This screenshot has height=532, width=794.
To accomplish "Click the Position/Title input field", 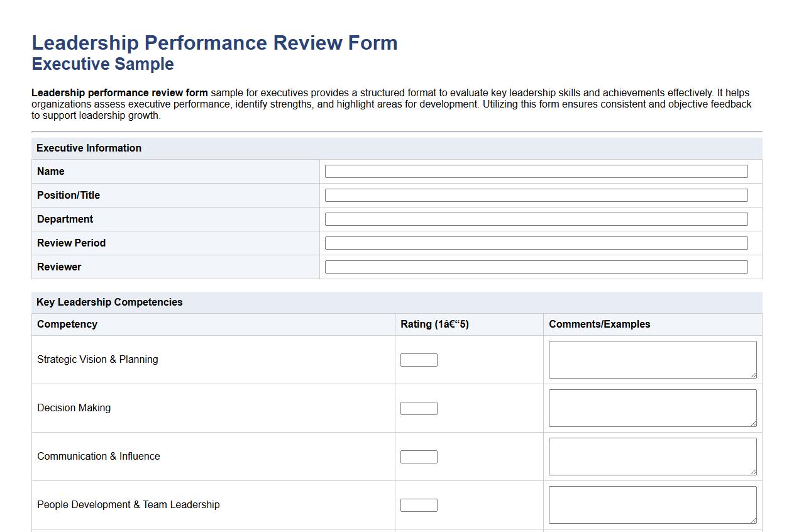I will (x=535, y=194).
